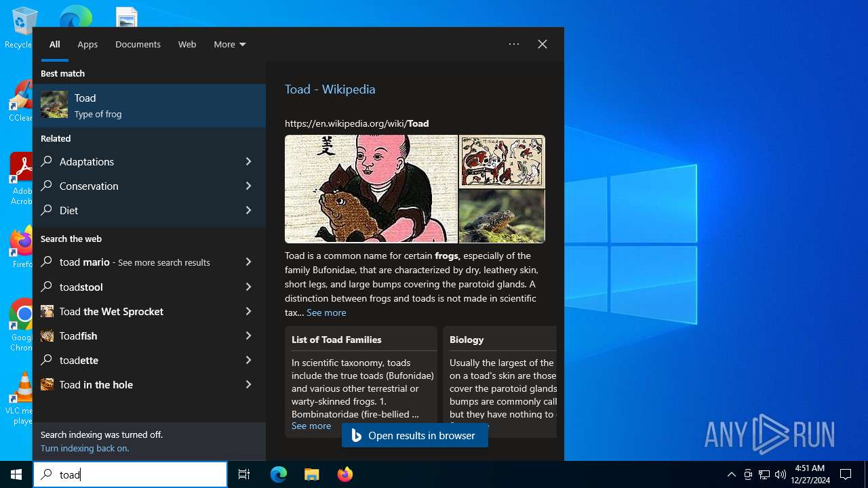Click the search box containing toad

click(x=130, y=474)
